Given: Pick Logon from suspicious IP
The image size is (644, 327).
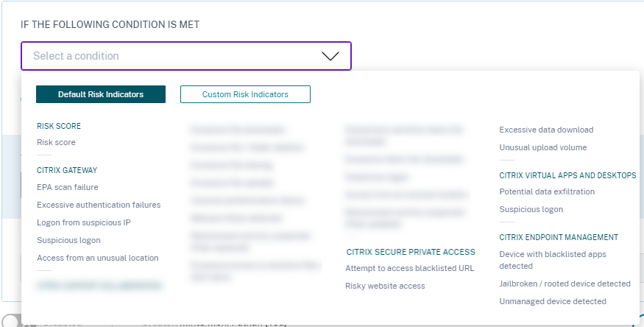Looking at the screenshot, I should click(84, 222).
